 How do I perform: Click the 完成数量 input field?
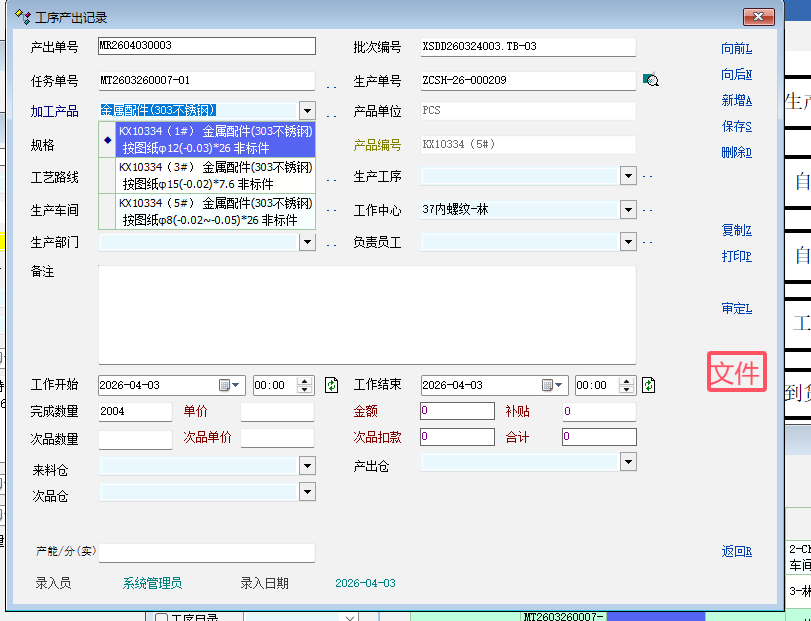[x=135, y=411]
